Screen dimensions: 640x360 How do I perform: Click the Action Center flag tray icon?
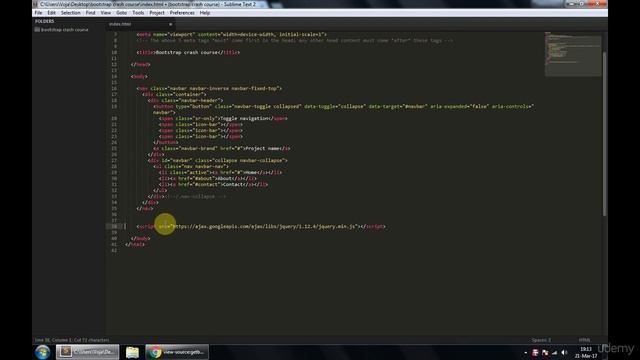click(x=545, y=353)
